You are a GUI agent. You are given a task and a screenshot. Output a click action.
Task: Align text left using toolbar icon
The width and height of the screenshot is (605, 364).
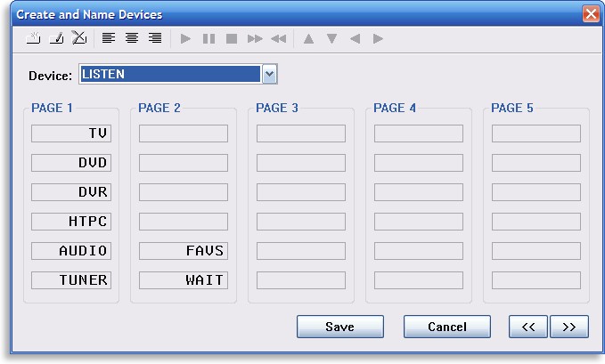pos(109,38)
